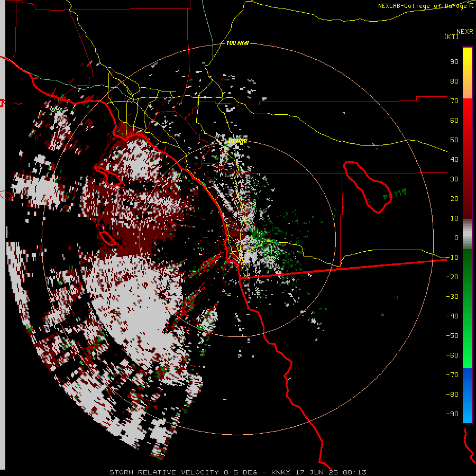Click the '70' colorbar scale value
The width and height of the screenshot is (476, 476).
pos(454,101)
